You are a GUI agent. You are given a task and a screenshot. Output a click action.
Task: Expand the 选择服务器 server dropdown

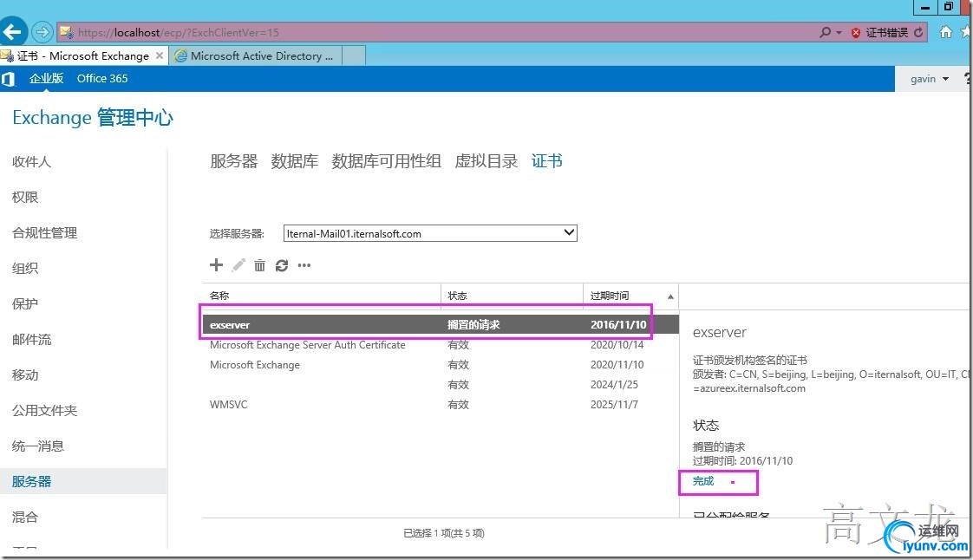pos(430,233)
